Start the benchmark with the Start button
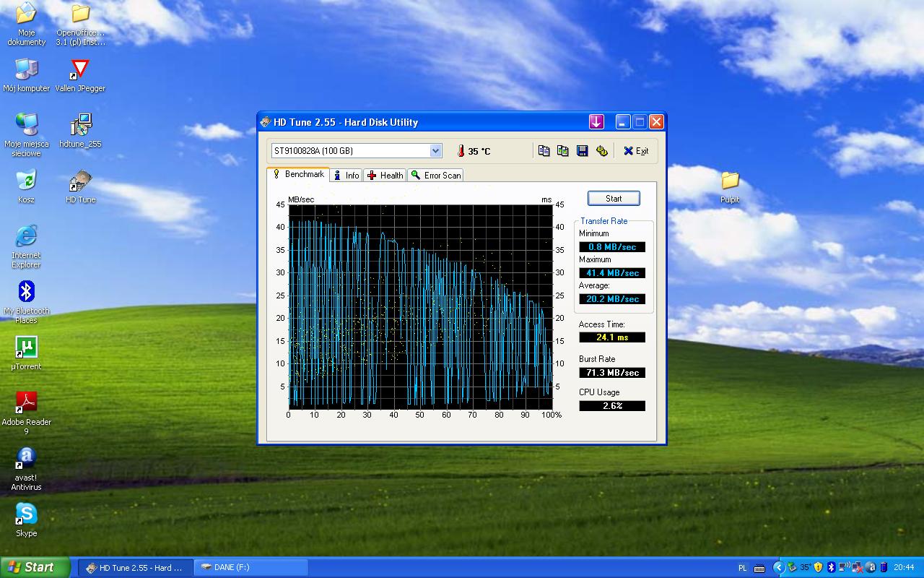This screenshot has width=924, height=578. pos(614,199)
